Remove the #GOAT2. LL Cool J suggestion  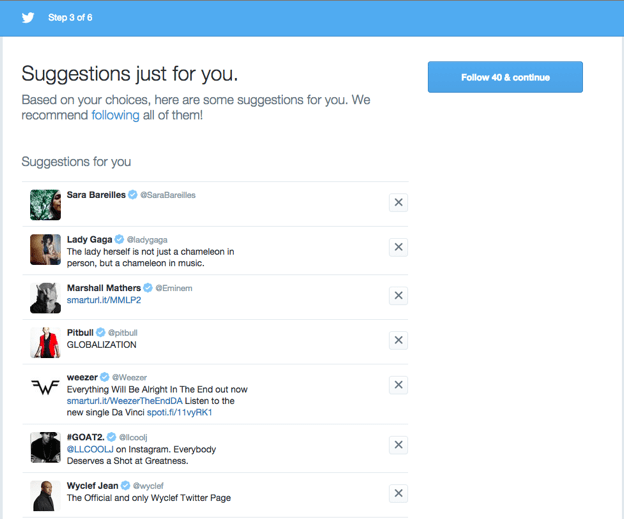[398, 445]
